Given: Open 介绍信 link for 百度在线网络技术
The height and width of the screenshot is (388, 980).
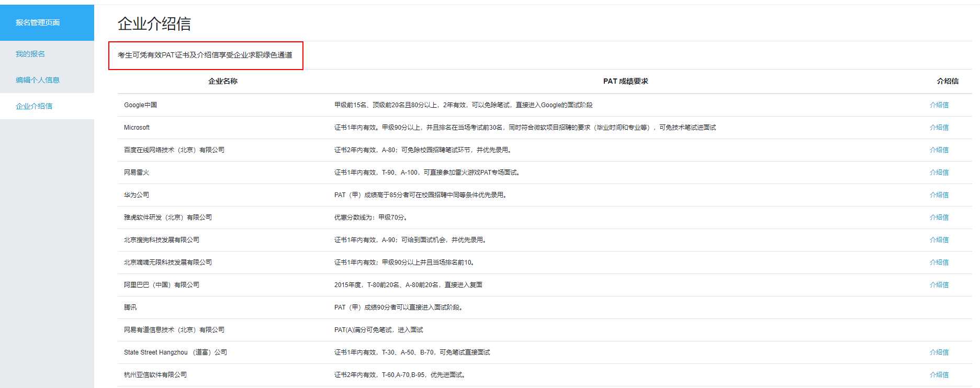Looking at the screenshot, I should pyautogui.click(x=939, y=150).
